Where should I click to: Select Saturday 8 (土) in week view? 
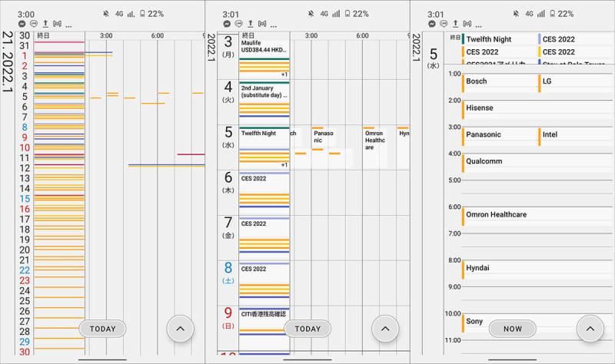[228, 273]
